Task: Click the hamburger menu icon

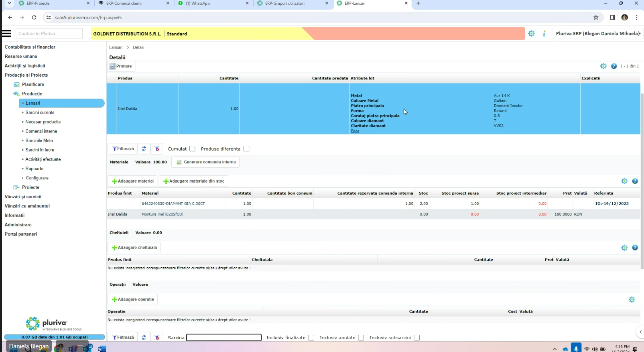Action: coord(6,34)
